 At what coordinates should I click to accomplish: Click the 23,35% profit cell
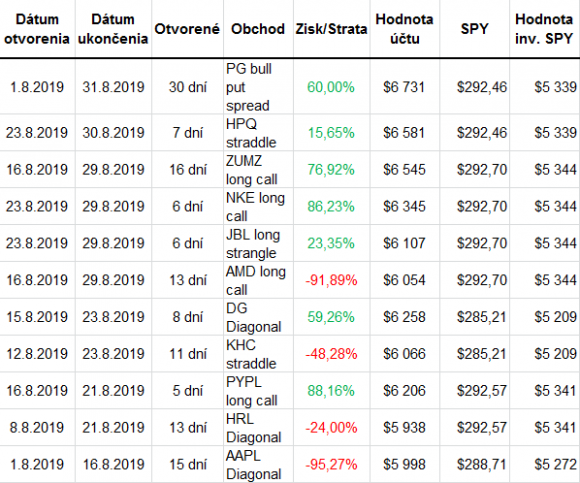(331, 243)
